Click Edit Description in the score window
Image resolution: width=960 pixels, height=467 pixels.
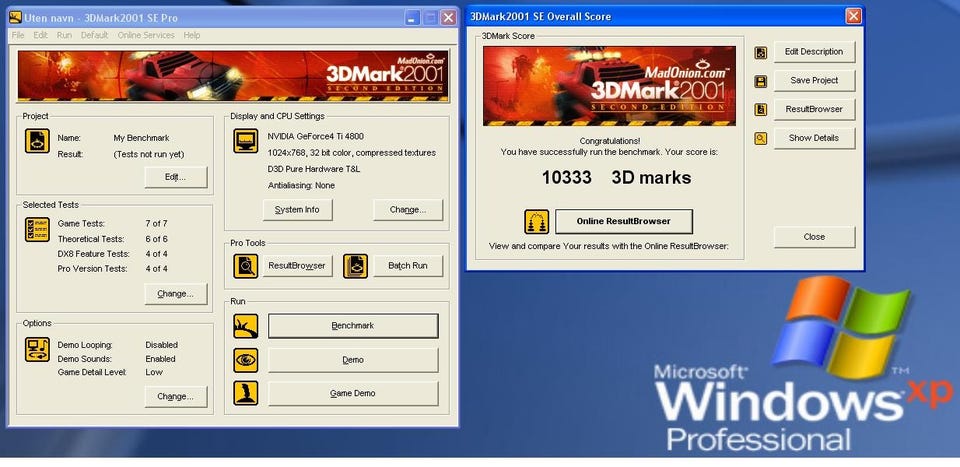[x=814, y=52]
